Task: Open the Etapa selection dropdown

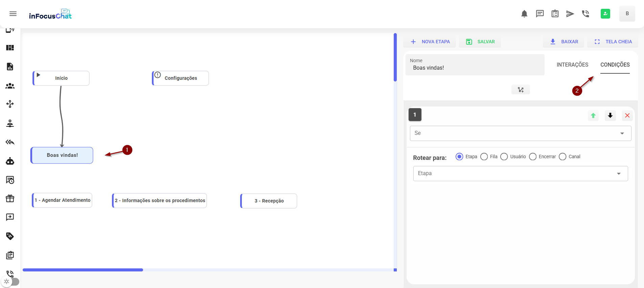Action: [x=520, y=173]
